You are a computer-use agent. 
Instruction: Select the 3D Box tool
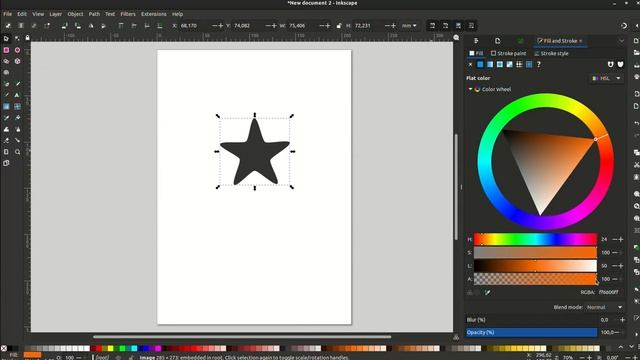pyautogui.click(x=18, y=61)
